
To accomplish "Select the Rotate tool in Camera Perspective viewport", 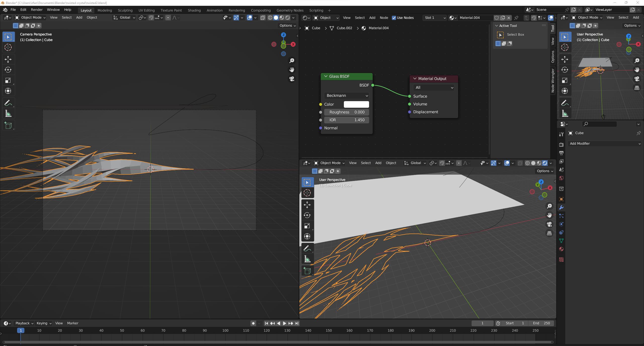I will click(x=8, y=70).
